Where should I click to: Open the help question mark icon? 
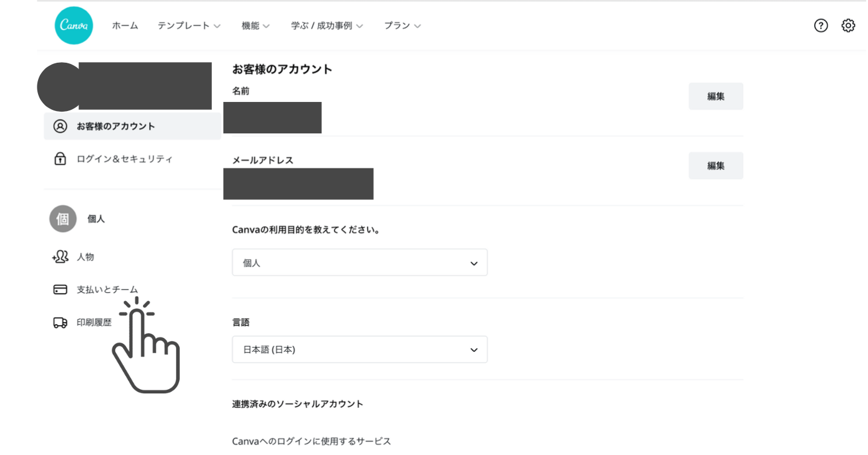click(x=820, y=25)
